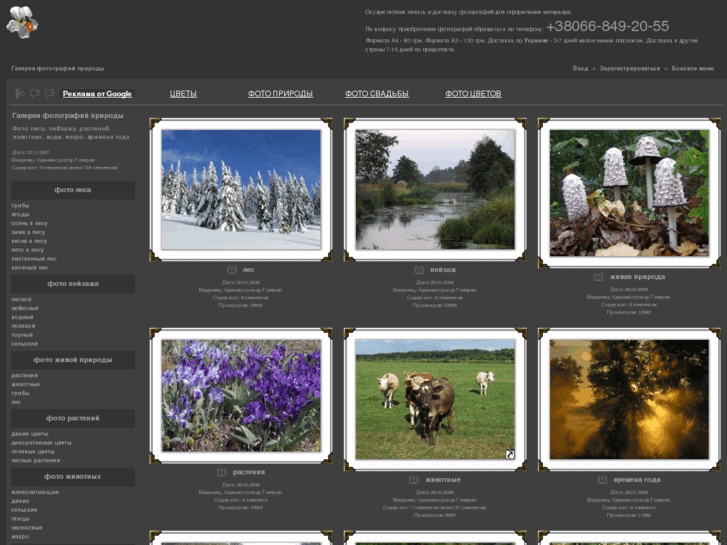This screenshot has width=727, height=545.
Task: Open the ФОТО СВАДЬБЫ ad link
Action: click(377, 94)
